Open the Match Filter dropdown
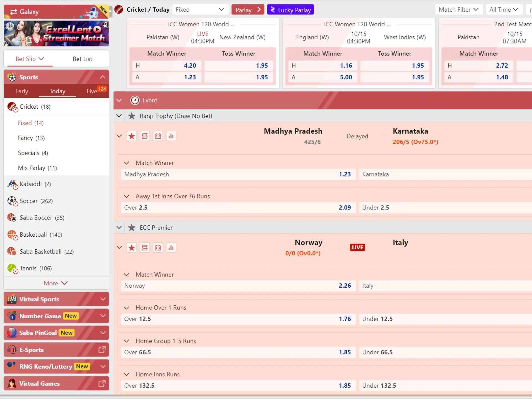The width and height of the screenshot is (532, 399). pos(459,10)
